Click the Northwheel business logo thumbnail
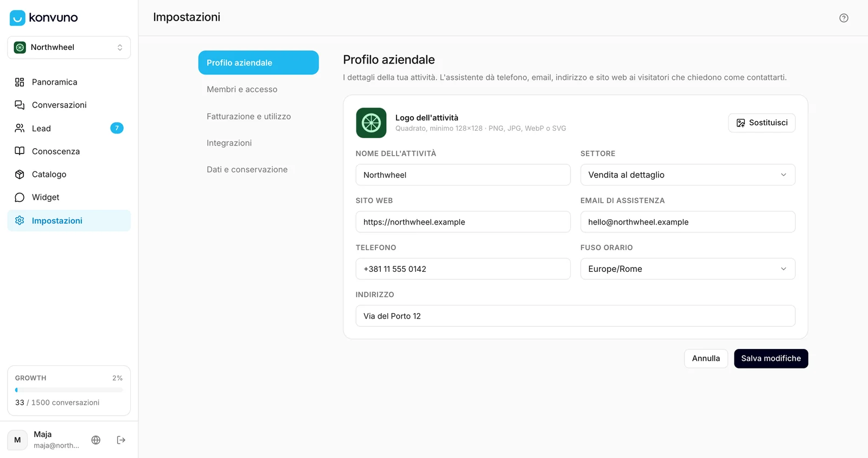Image resolution: width=868 pixels, height=458 pixels. click(371, 123)
